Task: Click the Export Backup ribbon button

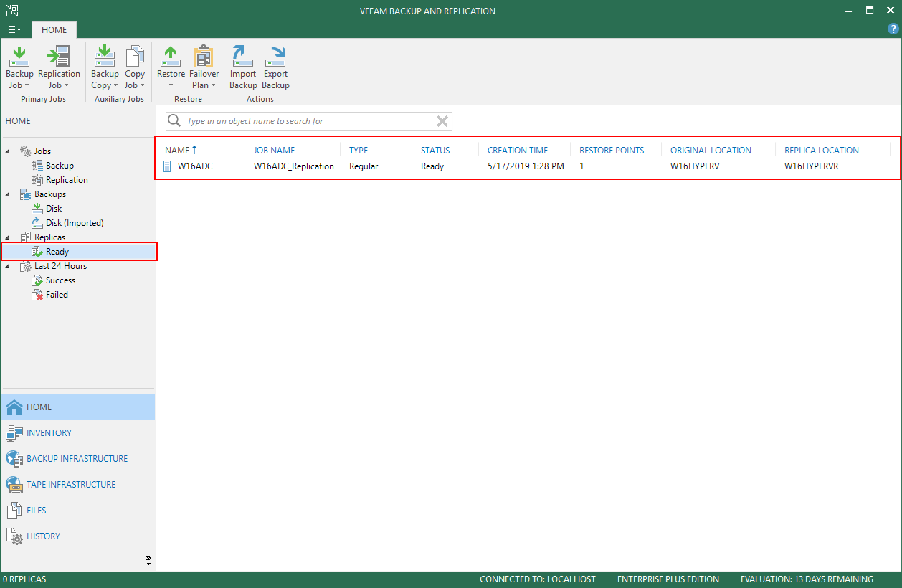Action: click(x=275, y=67)
